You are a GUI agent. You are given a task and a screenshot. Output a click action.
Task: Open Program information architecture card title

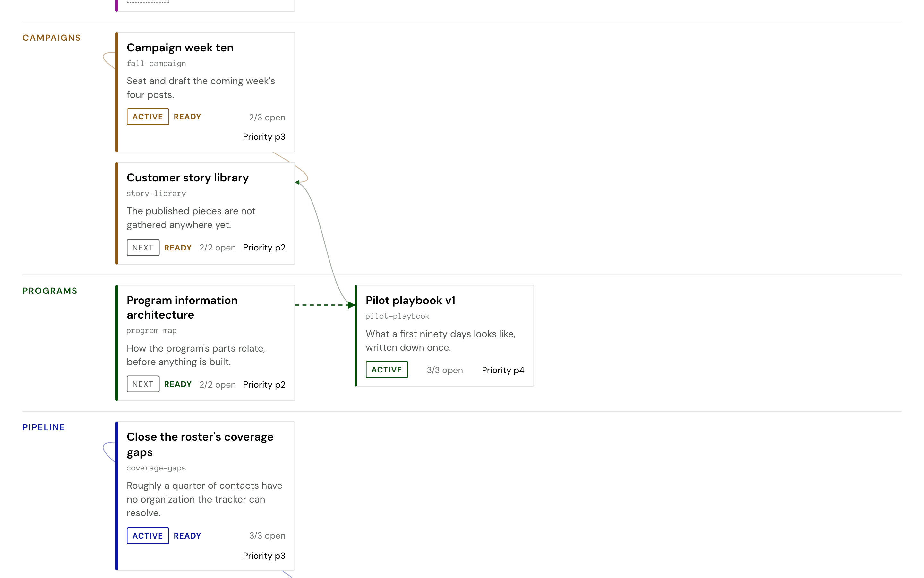pyautogui.click(x=182, y=307)
